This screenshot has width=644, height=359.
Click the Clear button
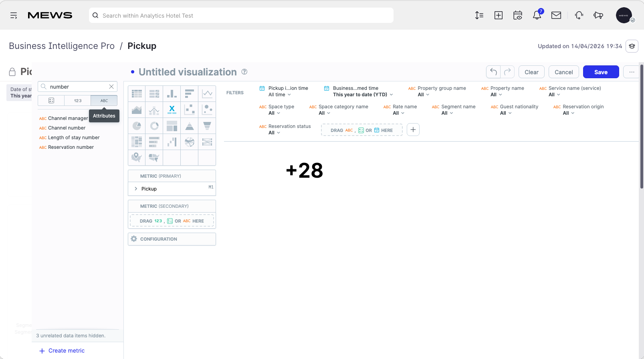tap(531, 72)
